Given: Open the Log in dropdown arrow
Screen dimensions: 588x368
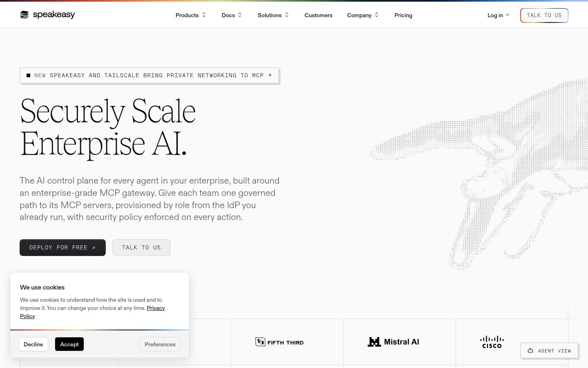Looking at the screenshot, I should [x=508, y=15].
